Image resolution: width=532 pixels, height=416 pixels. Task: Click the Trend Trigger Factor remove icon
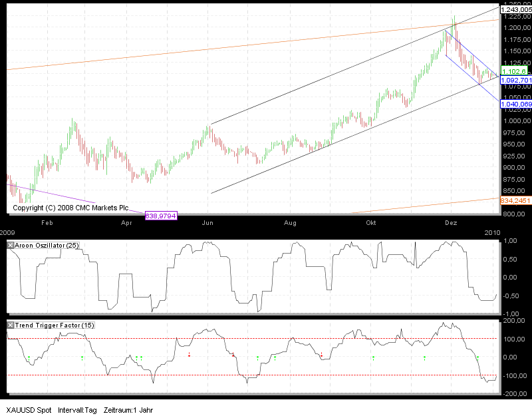coord(9,325)
